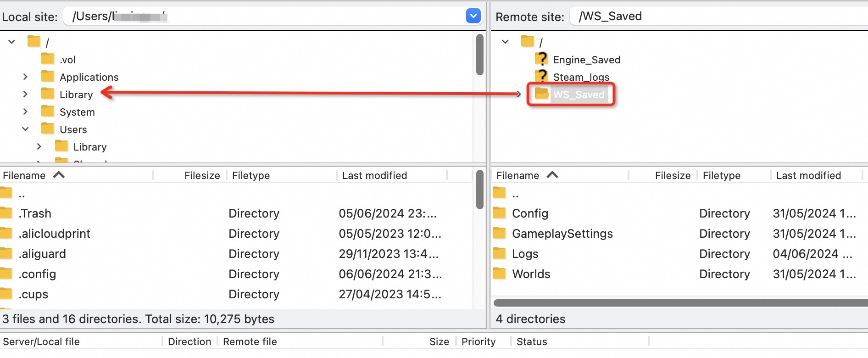This screenshot has width=868, height=358.
Task: Click the Steam_logs question mark folder icon
Action: [x=541, y=76]
